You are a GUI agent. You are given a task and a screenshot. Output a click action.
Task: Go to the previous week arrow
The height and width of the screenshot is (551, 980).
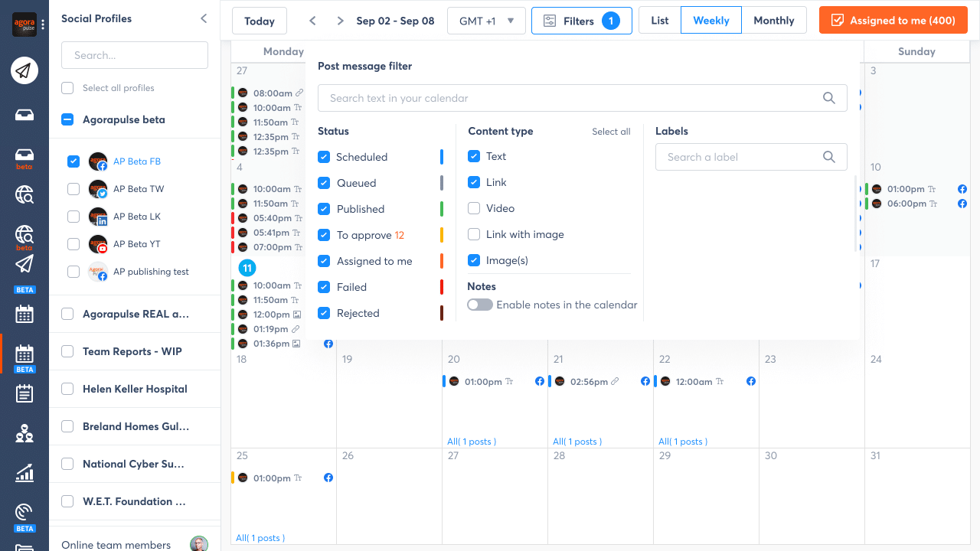[312, 21]
